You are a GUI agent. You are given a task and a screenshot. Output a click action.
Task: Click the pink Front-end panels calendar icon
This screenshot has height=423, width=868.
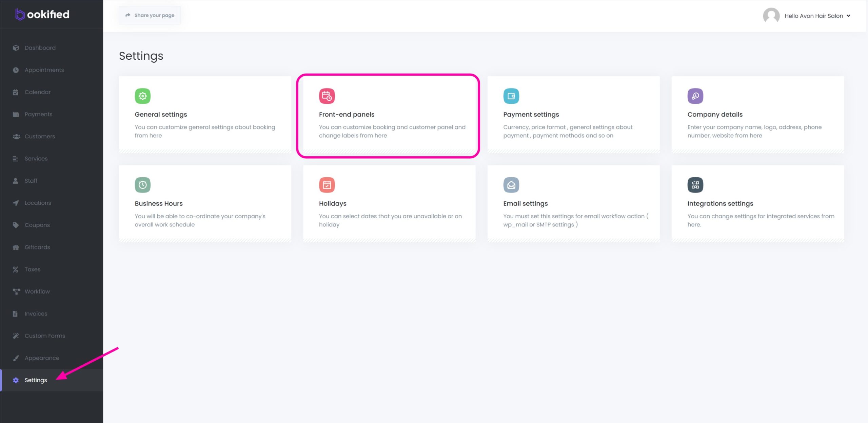tap(327, 96)
